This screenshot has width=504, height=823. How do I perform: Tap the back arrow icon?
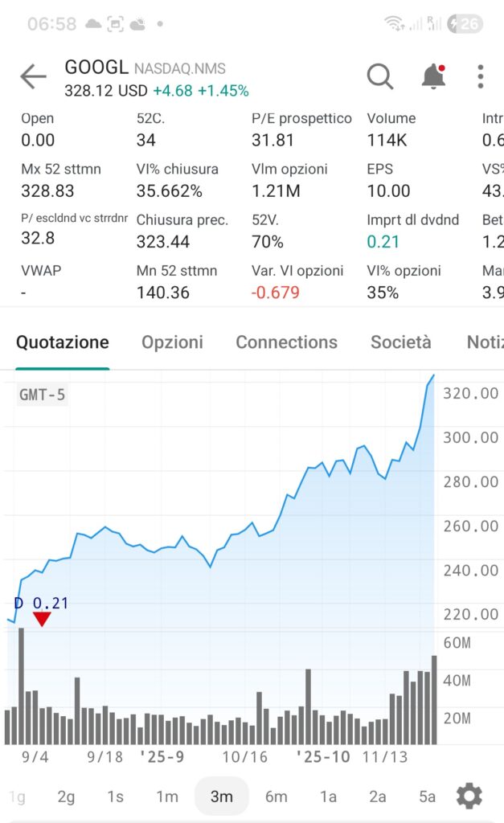click(x=33, y=76)
